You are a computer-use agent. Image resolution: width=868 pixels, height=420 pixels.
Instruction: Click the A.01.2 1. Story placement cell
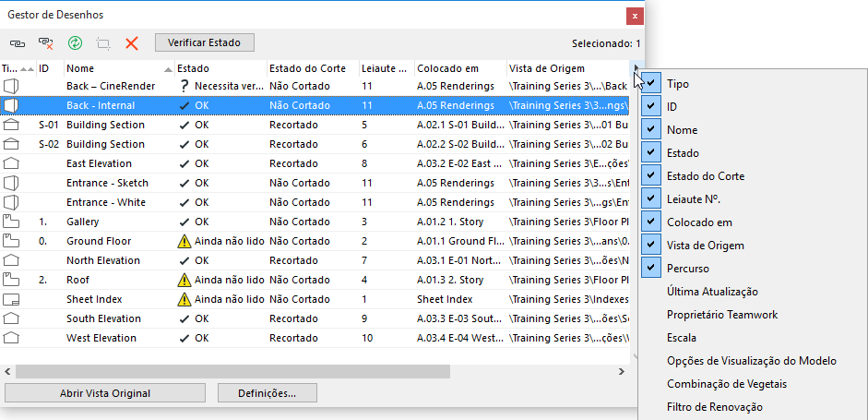pos(450,222)
